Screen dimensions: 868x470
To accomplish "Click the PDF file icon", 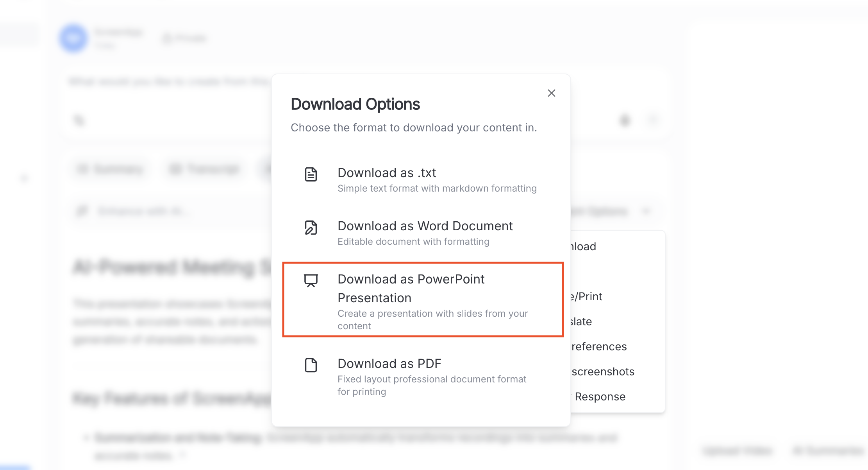I will click(x=310, y=365).
